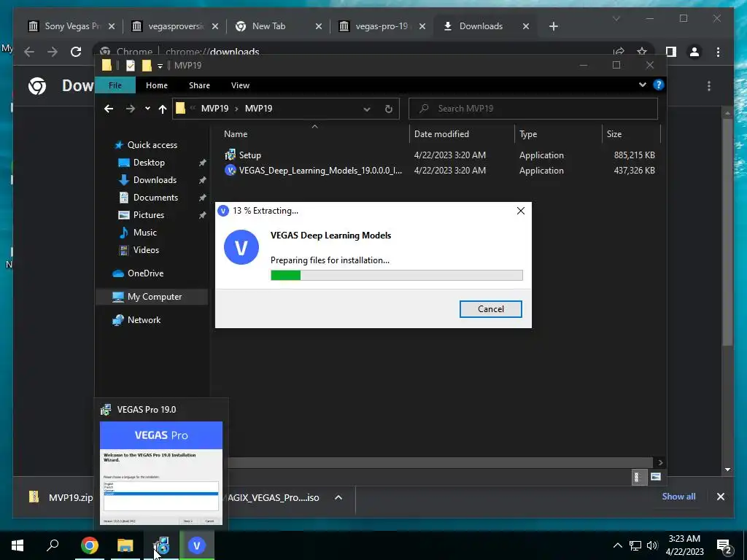Switch to vegasproversion Chrome tab
Screen dimensions: 747x560
point(175,26)
